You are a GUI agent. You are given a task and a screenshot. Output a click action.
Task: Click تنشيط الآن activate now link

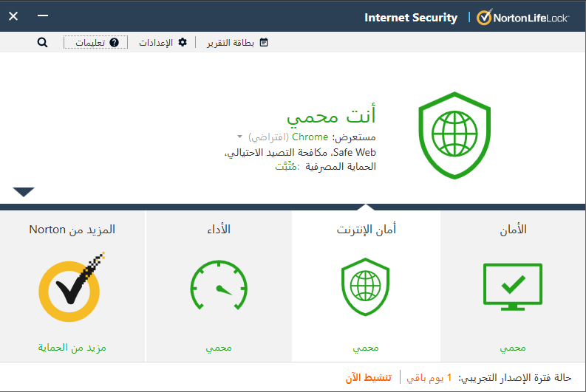(x=369, y=377)
